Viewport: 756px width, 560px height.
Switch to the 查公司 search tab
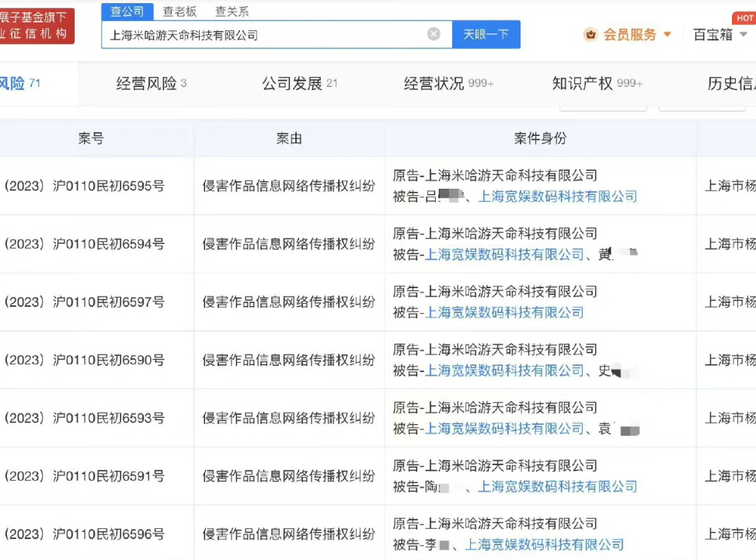tap(127, 11)
